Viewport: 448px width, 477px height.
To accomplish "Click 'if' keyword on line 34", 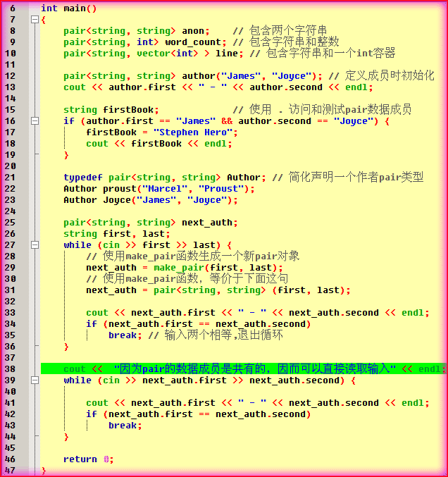I will 92,324.
